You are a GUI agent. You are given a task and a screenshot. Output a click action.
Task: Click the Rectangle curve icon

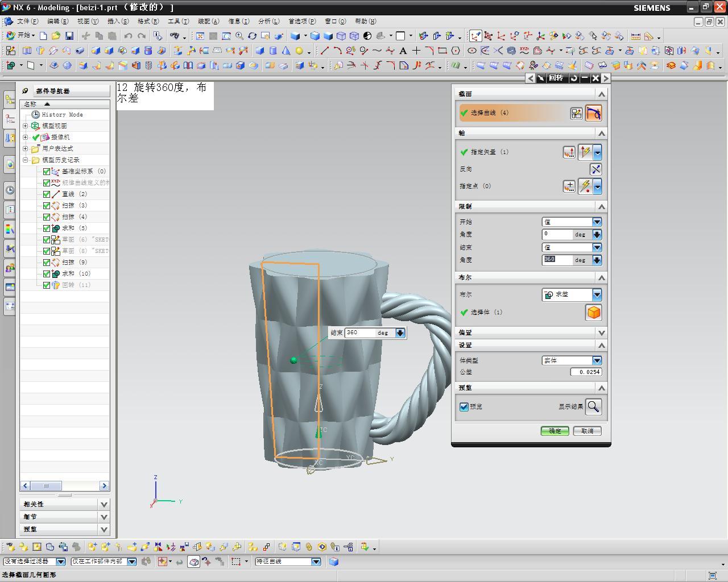coord(442,51)
